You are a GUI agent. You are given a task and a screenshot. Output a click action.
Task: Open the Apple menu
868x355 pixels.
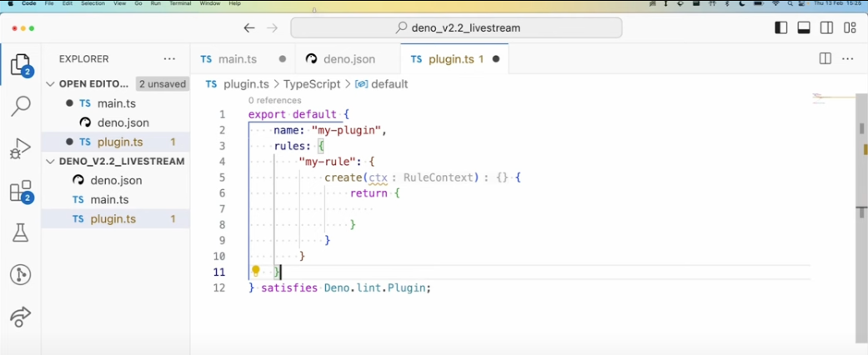pos(11,3)
